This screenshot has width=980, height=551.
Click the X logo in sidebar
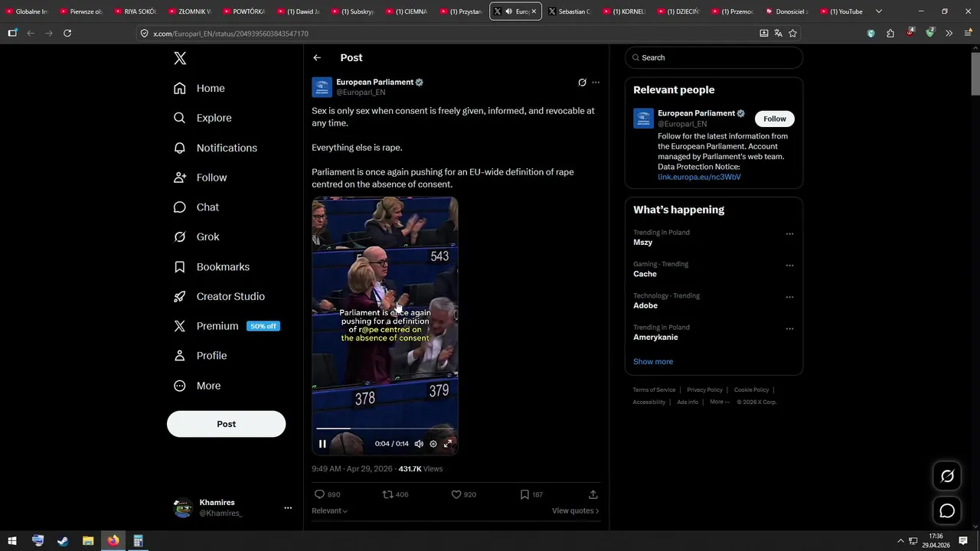[x=180, y=58]
